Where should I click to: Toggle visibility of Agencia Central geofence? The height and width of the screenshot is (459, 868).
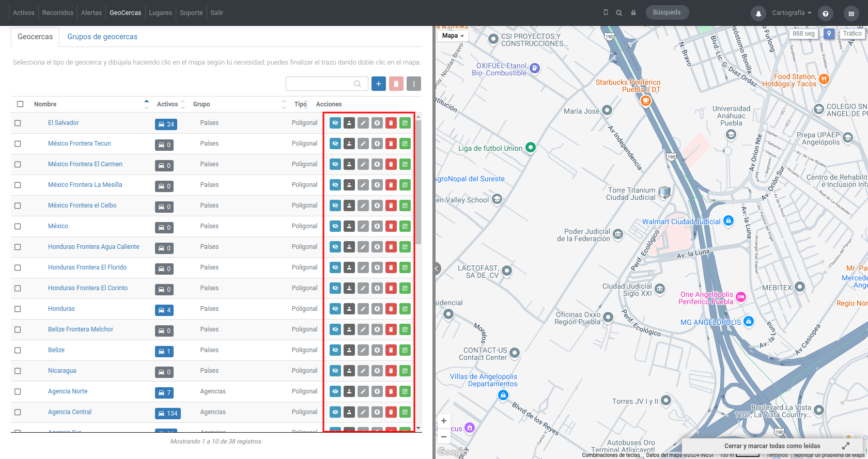(335, 412)
